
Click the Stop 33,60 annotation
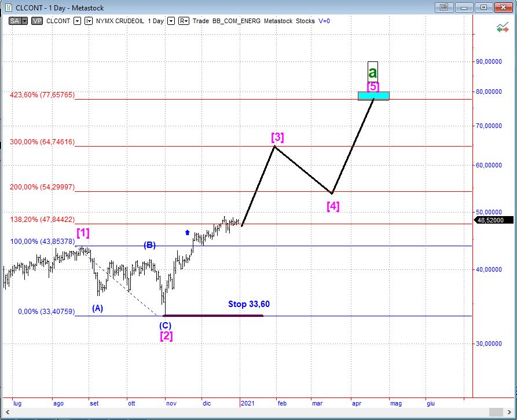[x=249, y=304]
